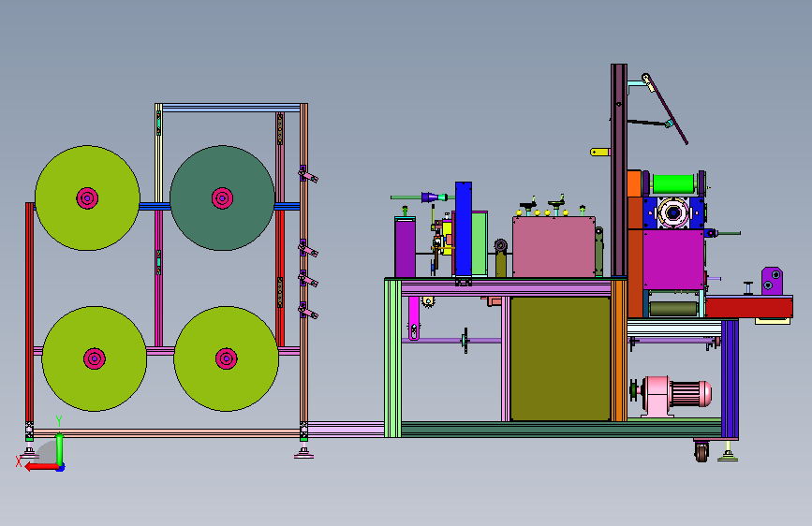
Task: Select the purple box at the table's left
Action: (405, 247)
